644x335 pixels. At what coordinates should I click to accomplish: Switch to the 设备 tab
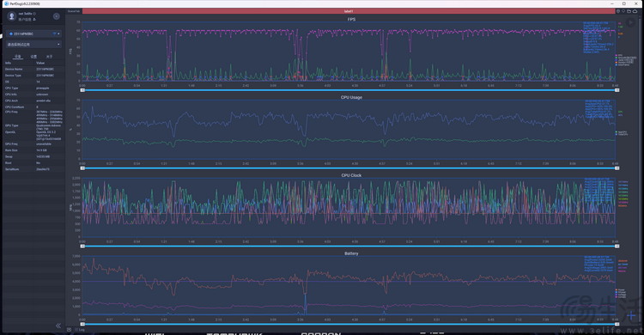pyautogui.click(x=18, y=57)
